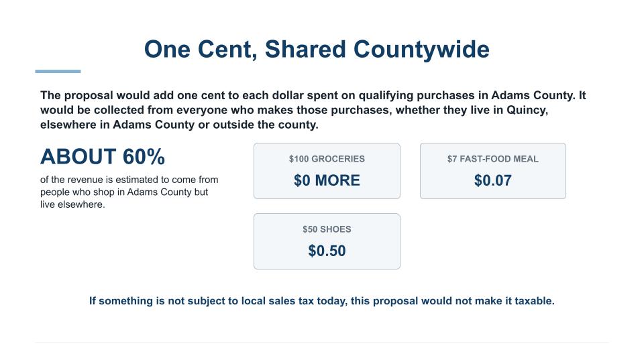Open the $100 Groceries card
The width and height of the screenshot is (644, 362).
coord(327,171)
